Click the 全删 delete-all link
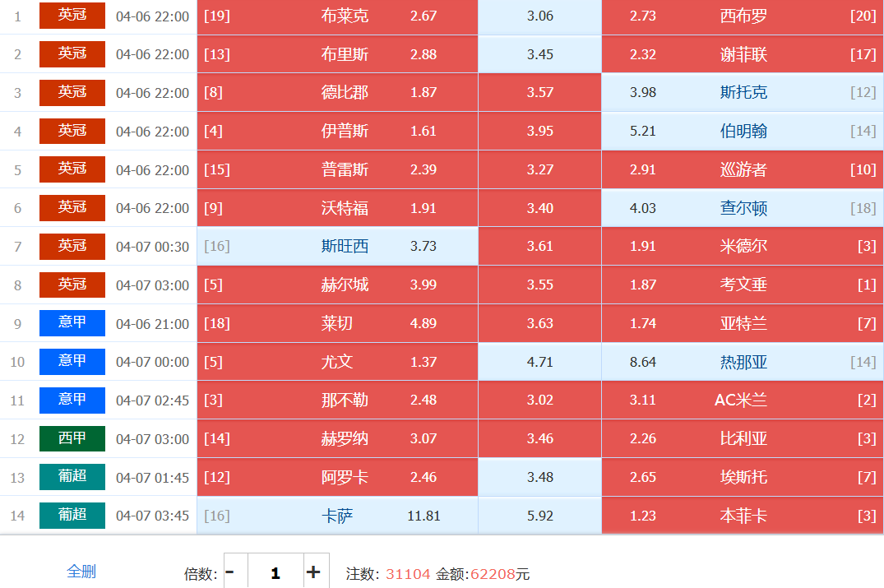 click(x=81, y=572)
